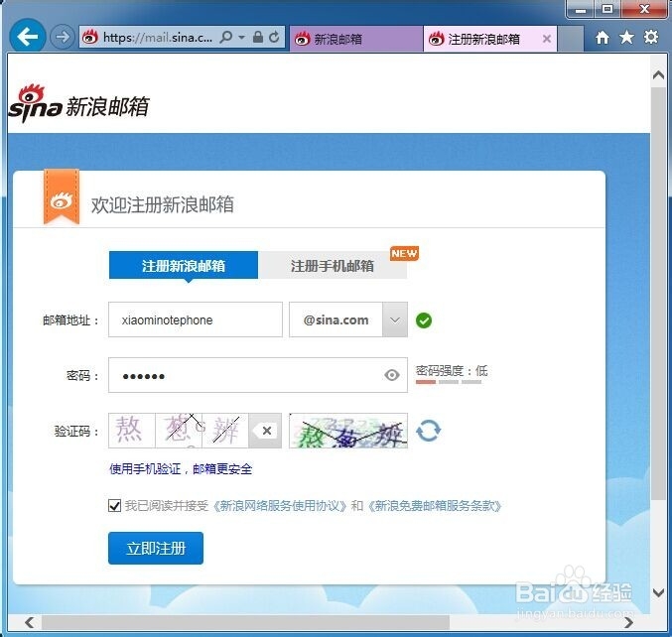
Task: Delete captcha entry with backspace X button
Action: pos(265,431)
